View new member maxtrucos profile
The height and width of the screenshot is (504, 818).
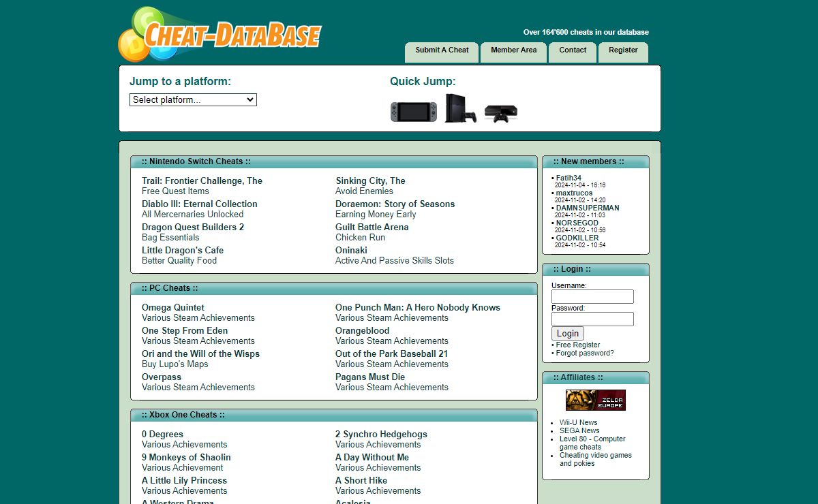[574, 193]
